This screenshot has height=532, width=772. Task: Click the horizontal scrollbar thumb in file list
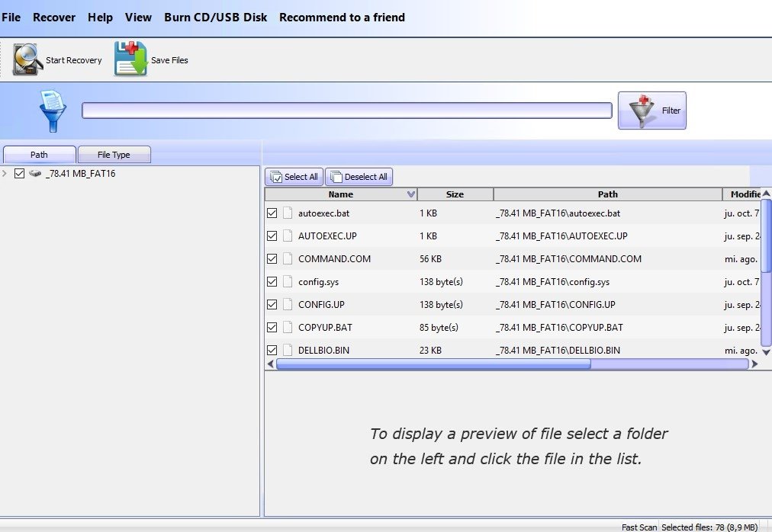click(433, 364)
